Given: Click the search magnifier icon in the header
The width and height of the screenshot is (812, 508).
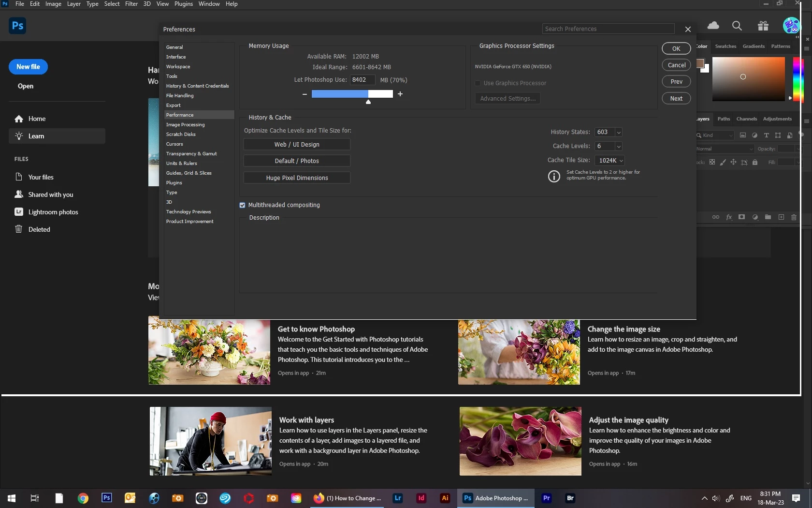Looking at the screenshot, I should point(737,26).
